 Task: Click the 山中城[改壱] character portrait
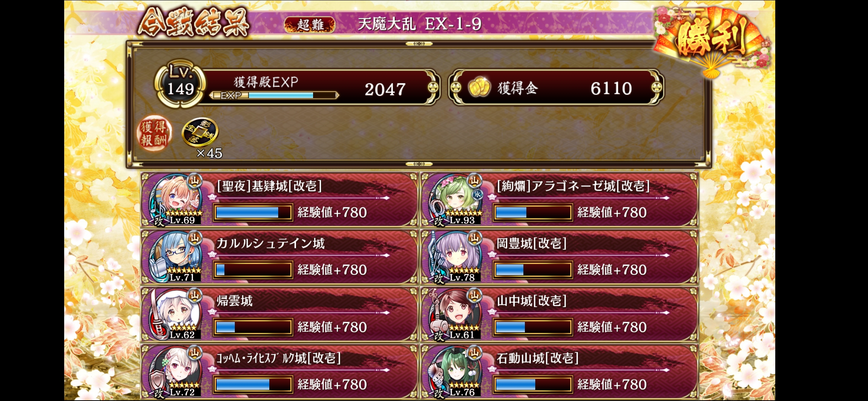456,314
